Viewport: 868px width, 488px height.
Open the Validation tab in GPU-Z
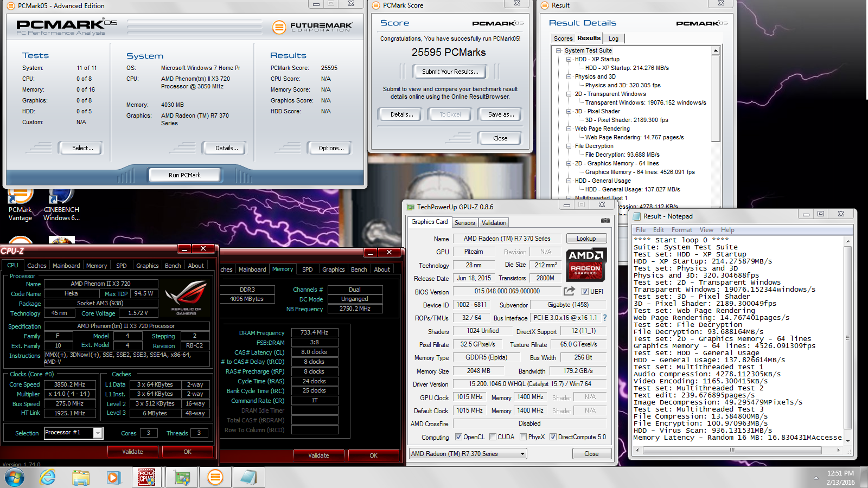click(494, 223)
